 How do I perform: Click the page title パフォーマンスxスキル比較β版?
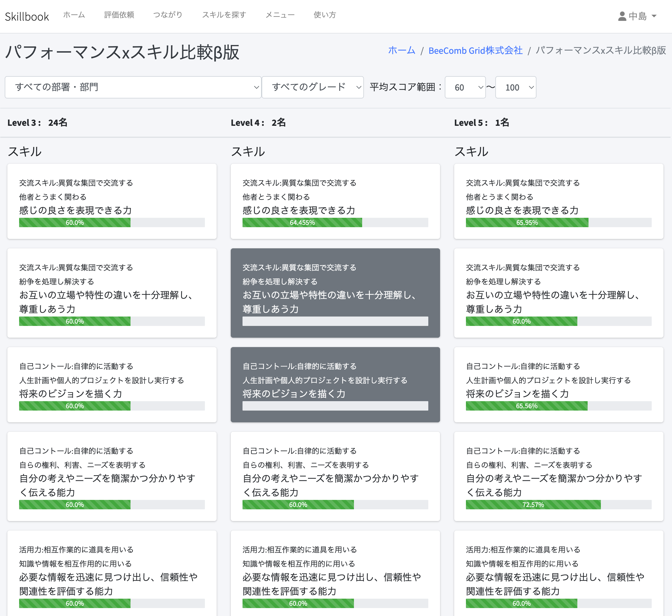(x=122, y=52)
